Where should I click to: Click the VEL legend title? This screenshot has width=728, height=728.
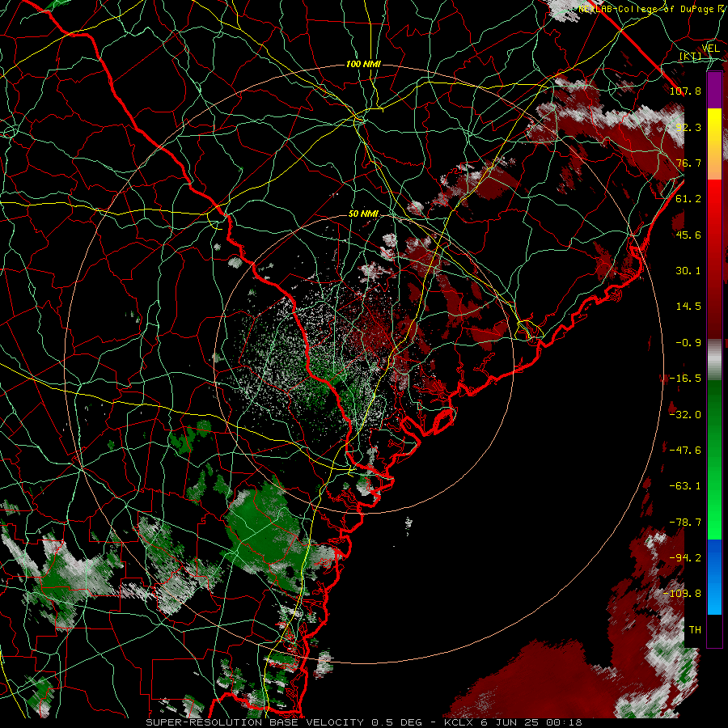(x=710, y=49)
